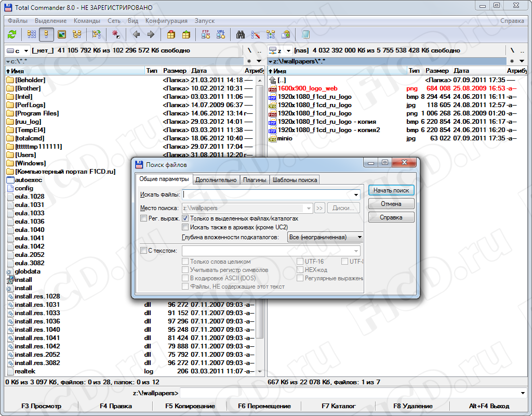Viewport: 532px width, 416px height.
Task: Enable Искать также в архивах checkbox
Action: point(185,227)
